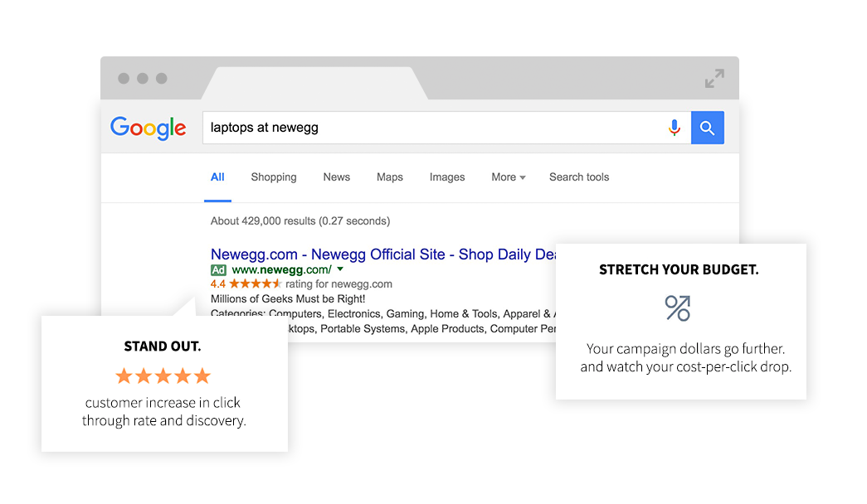Select the News tab

click(336, 177)
